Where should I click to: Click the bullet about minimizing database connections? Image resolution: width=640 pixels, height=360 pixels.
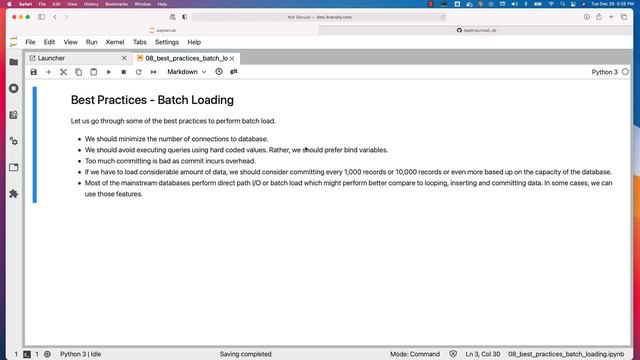point(176,139)
